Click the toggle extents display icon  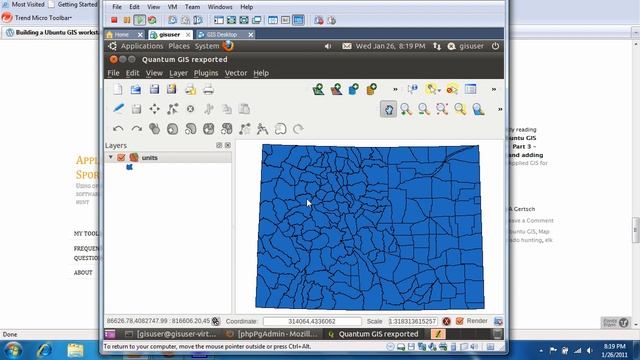click(x=216, y=321)
